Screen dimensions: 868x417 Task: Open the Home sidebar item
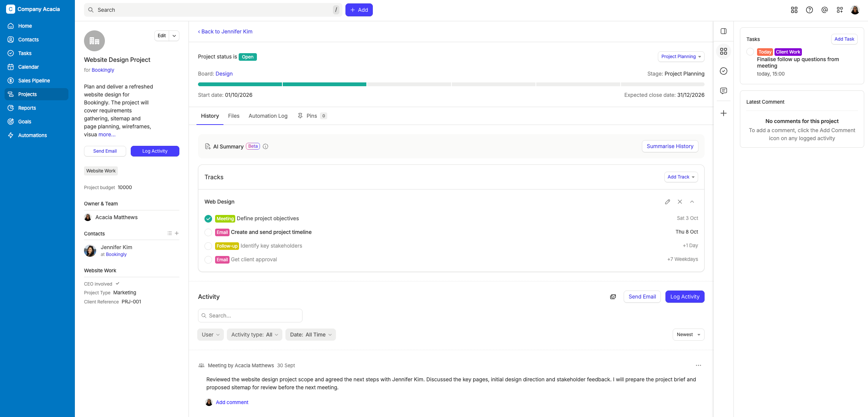tap(36, 26)
